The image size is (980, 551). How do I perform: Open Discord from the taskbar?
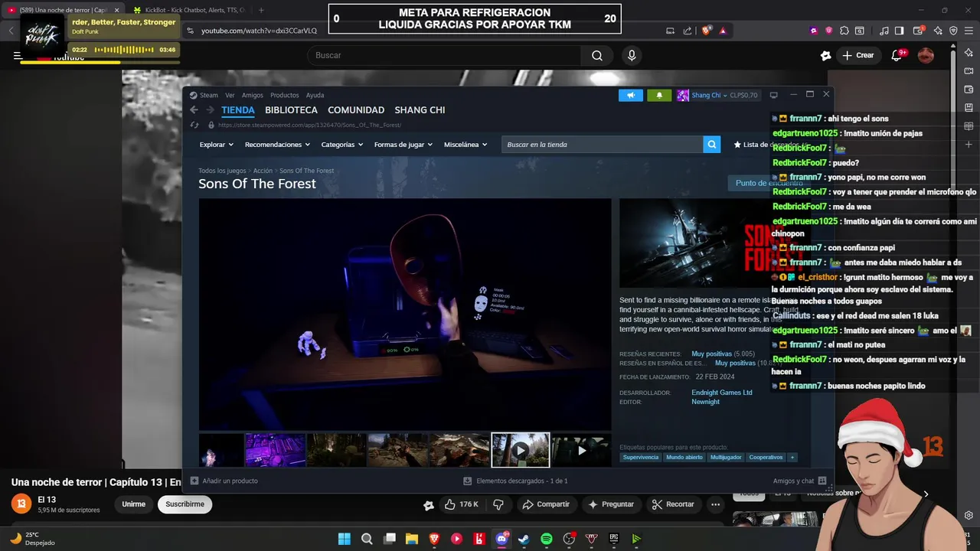(x=501, y=539)
